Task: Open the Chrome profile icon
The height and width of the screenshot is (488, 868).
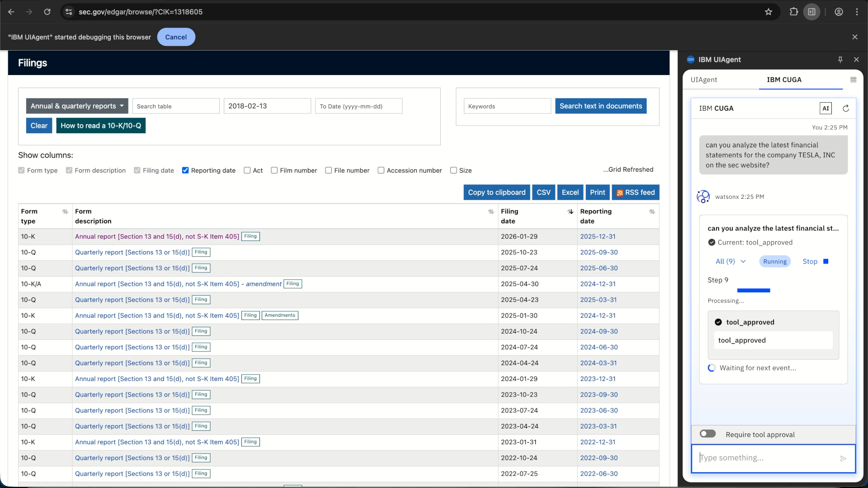Action: click(839, 12)
